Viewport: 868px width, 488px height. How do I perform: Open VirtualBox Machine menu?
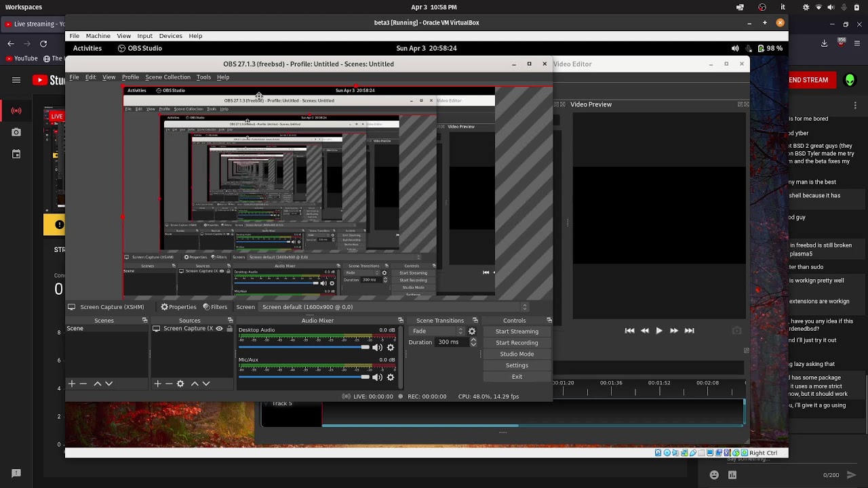tap(98, 36)
